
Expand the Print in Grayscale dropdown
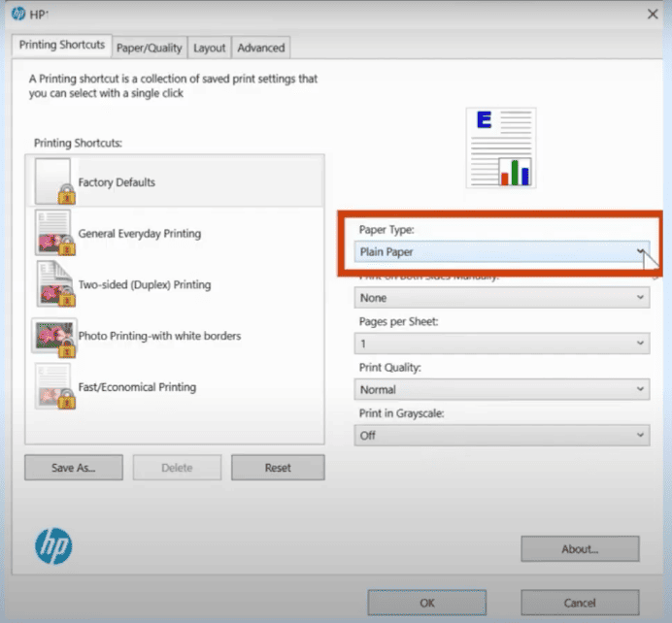[x=502, y=436]
